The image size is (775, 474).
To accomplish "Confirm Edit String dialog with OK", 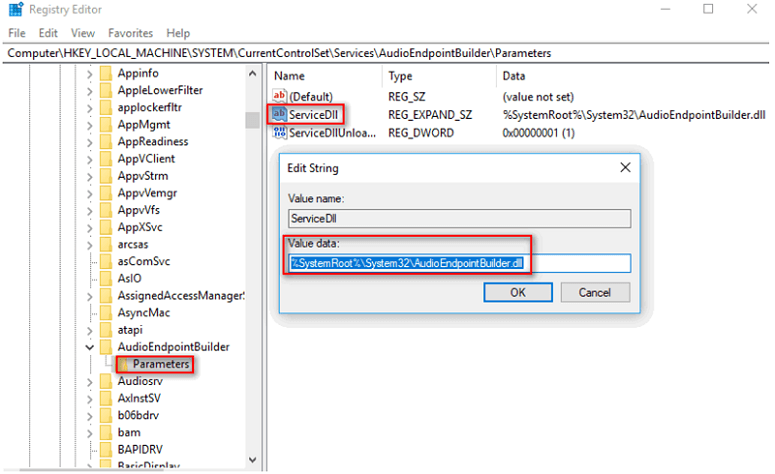I will coord(518,293).
